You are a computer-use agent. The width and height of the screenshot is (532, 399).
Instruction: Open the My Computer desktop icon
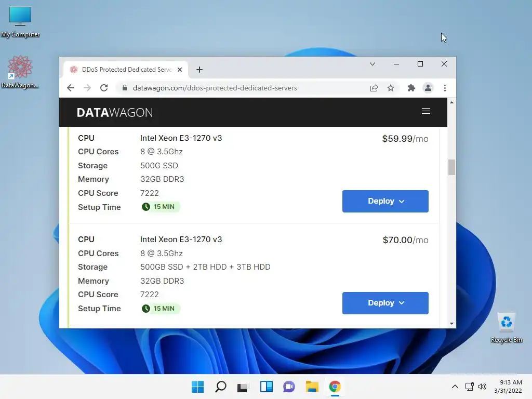point(20,21)
